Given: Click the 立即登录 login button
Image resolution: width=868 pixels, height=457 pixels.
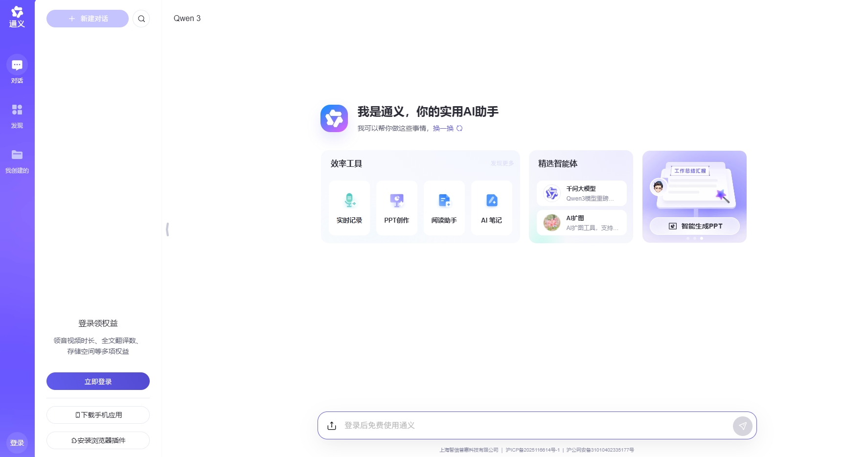Looking at the screenshot, I should tap(98, 381).
